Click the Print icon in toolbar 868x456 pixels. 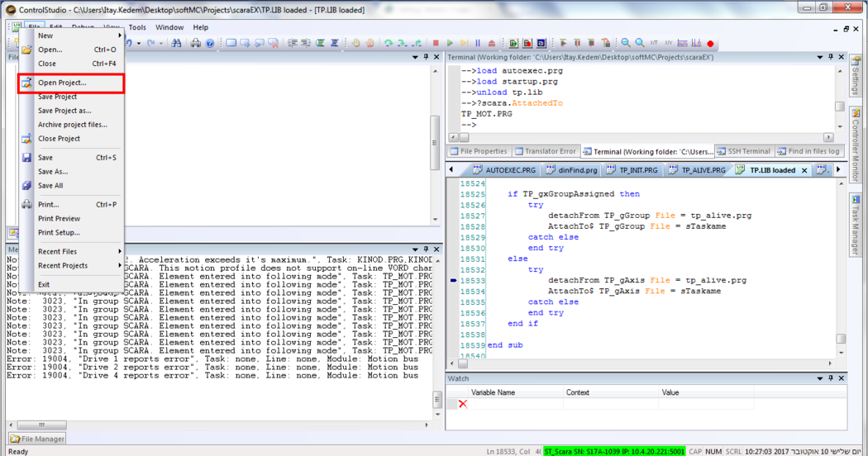coord(196,43)
